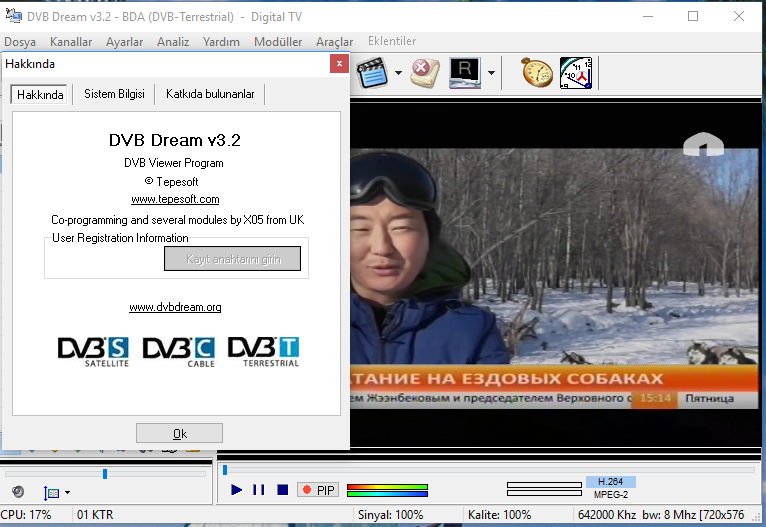Select the Hakkında tab in dialog
Screen dimensions: 766x527
(40, 94)
